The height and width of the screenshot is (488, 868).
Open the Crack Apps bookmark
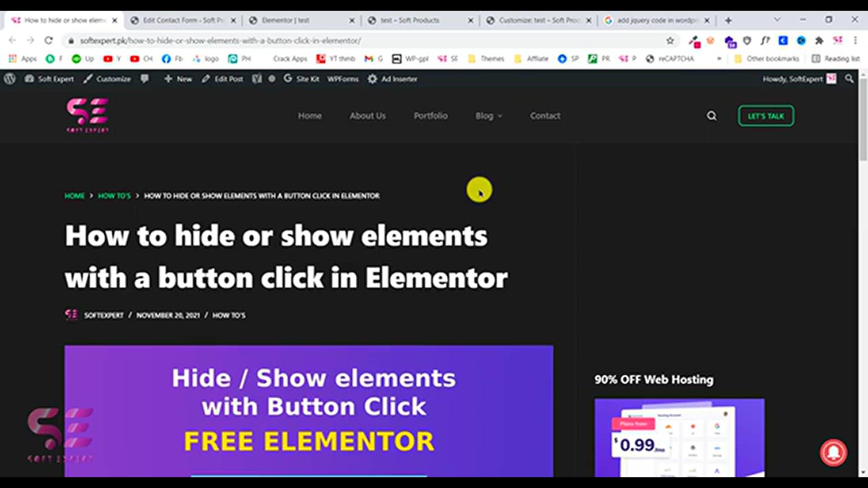tap(289, 59)
